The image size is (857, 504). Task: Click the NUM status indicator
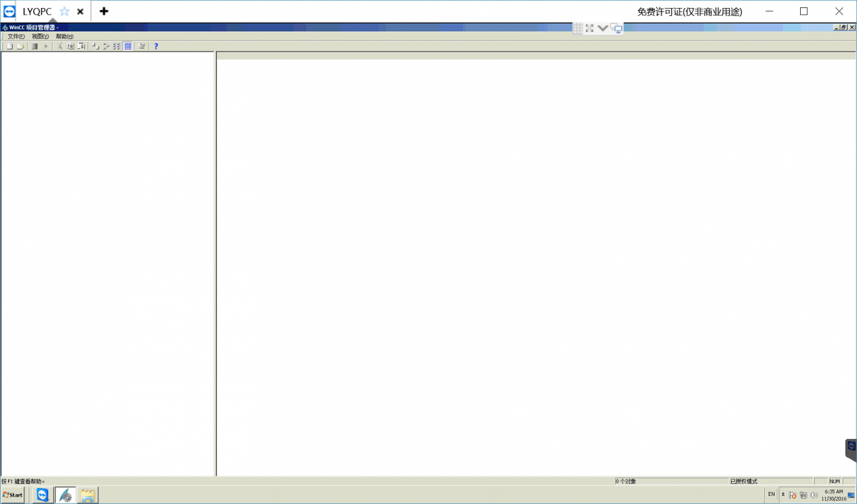(x=835, y=481)
